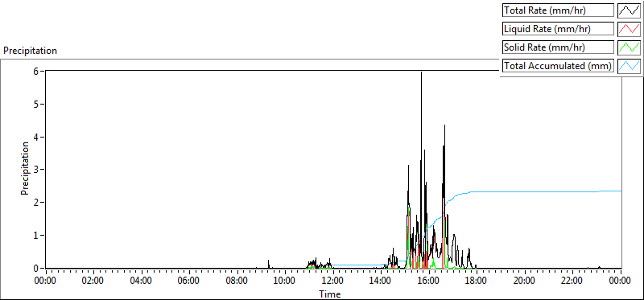Click the Precipitation chart caption above plot
Image resolution: width=644 pixels, height=300 pixels.
pos(30,51)
